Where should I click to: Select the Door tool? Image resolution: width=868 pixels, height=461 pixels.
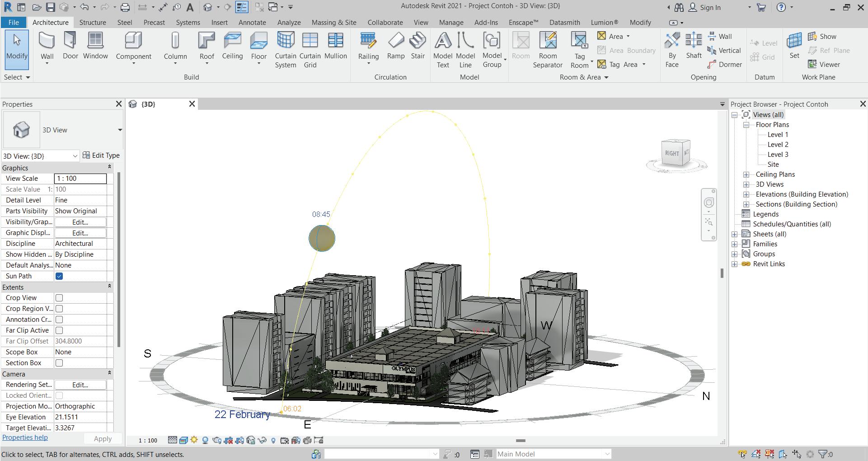(x=70, y=46)
